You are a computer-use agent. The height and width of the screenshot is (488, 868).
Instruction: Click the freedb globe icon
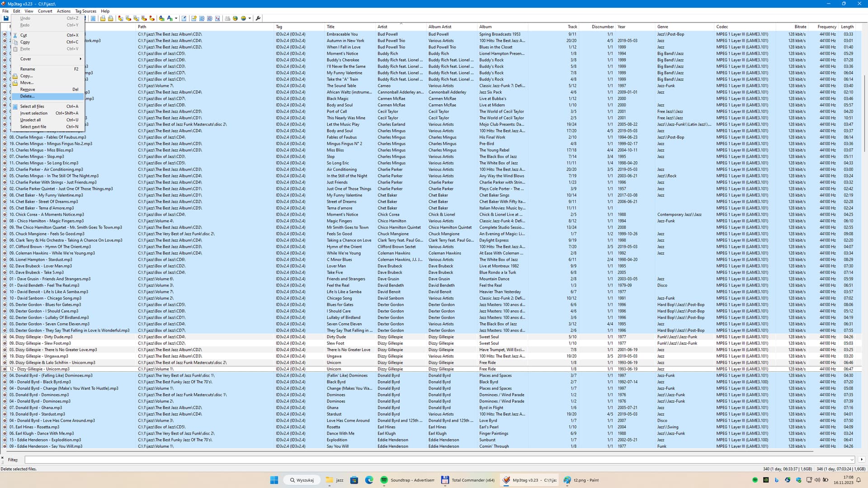(235, 19)
